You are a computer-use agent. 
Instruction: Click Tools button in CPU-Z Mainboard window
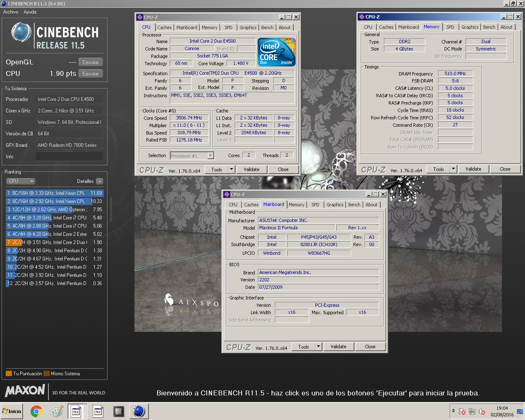point(304,347)
